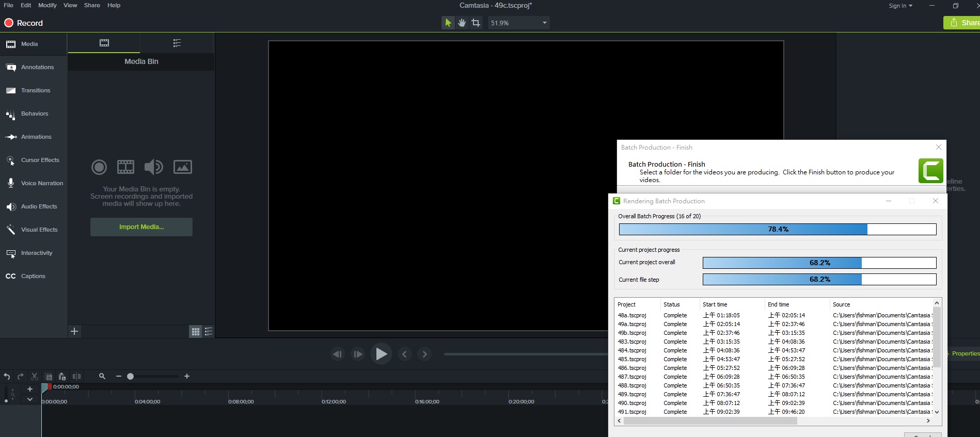Viewport: 980px width, 437px height.
Task: Click the timeline zoom in plus
Action: pyautogui.click(x=187, y=377)
